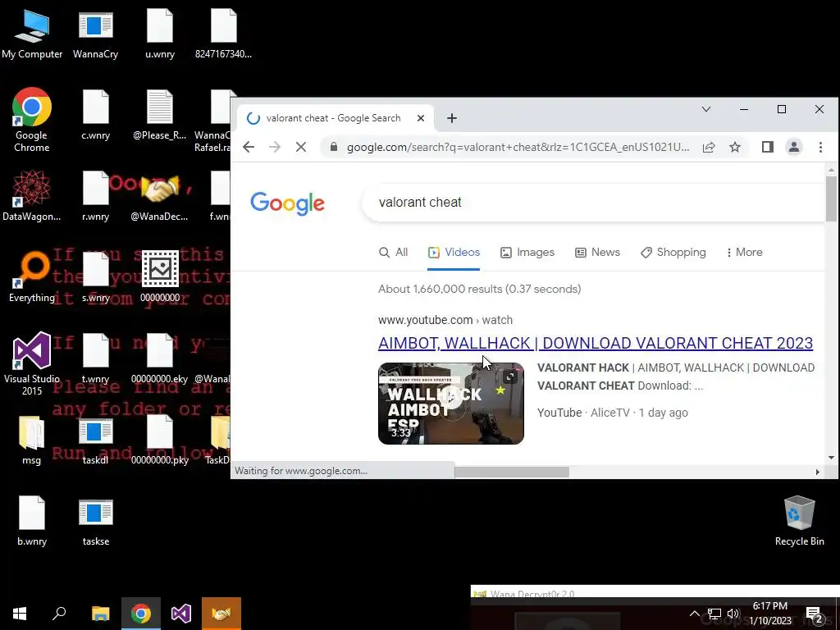Select the 8247167340... file on desktop
This screenshot has width=840, height=630.
tap(223, 34)
